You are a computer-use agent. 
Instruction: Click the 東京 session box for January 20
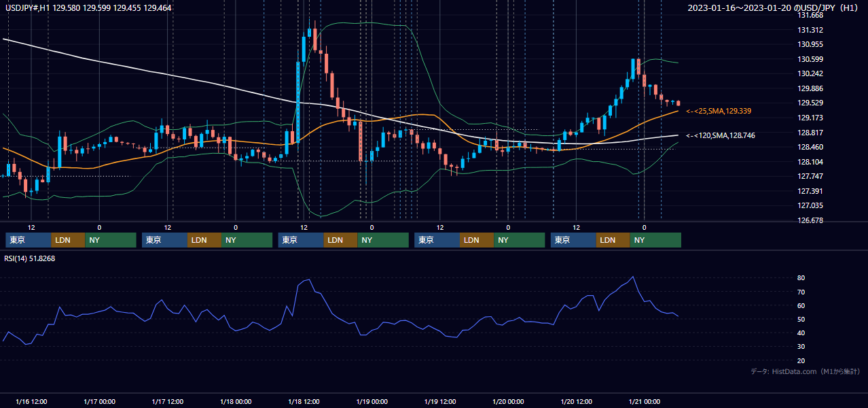tap(573, 240)
